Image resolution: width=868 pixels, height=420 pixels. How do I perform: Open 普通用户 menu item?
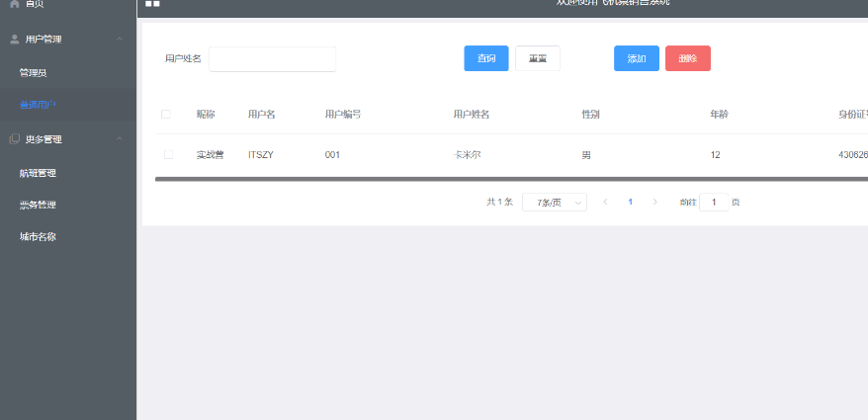click(x=38, y=105)
